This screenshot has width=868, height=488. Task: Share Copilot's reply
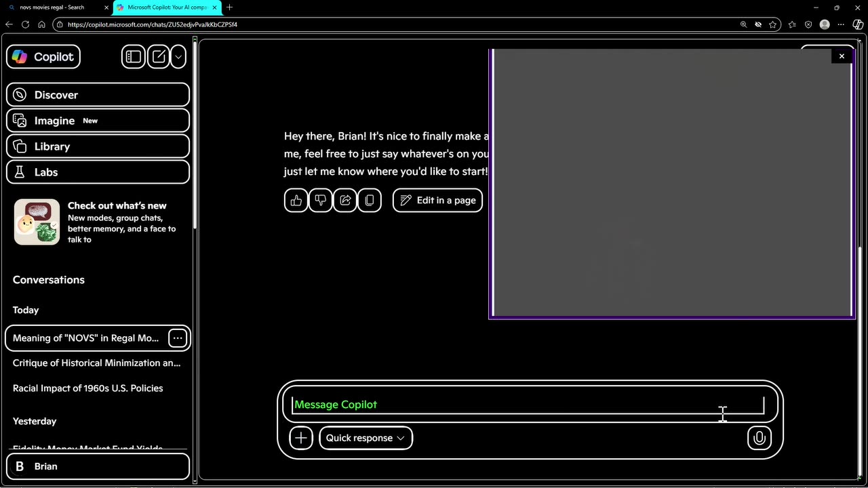[x=345, y=200]
